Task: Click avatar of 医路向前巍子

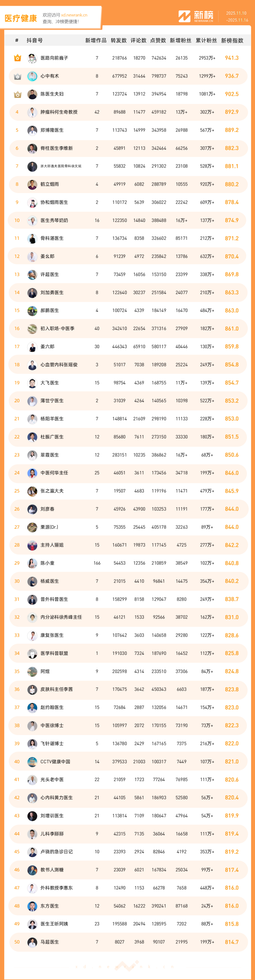Action: (32, 58)
